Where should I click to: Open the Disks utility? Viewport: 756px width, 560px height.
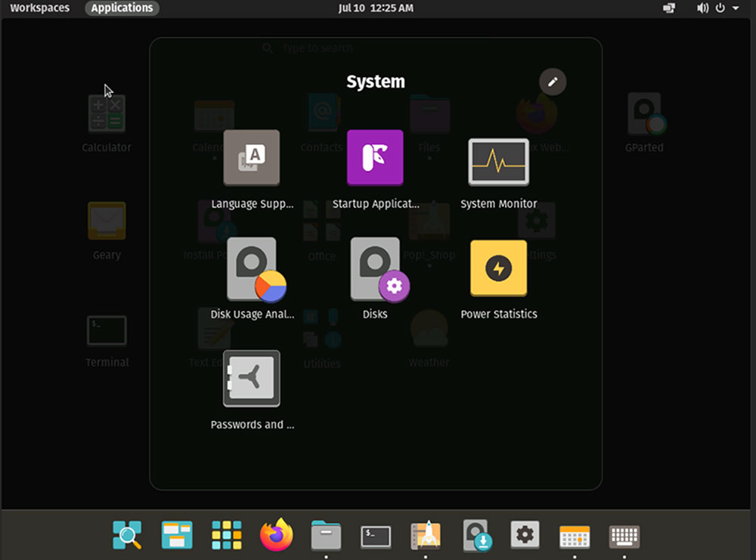pos(375,268)
